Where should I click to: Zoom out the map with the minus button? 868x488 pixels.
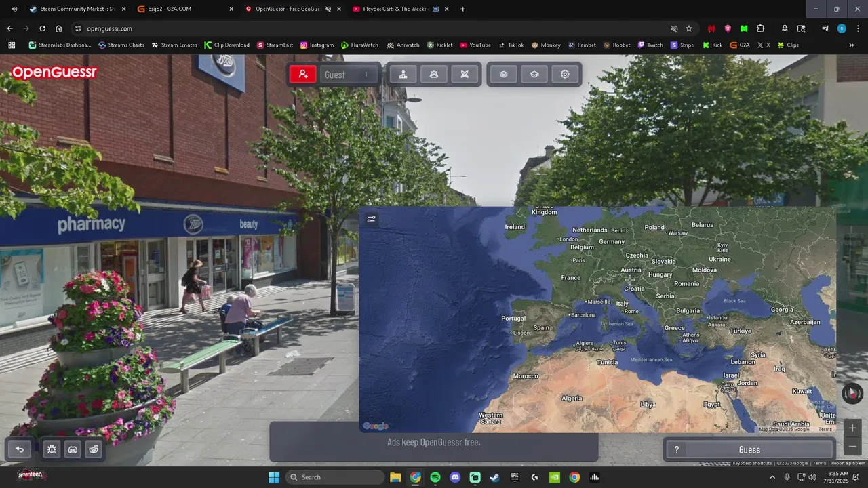[x=852, y=447]
